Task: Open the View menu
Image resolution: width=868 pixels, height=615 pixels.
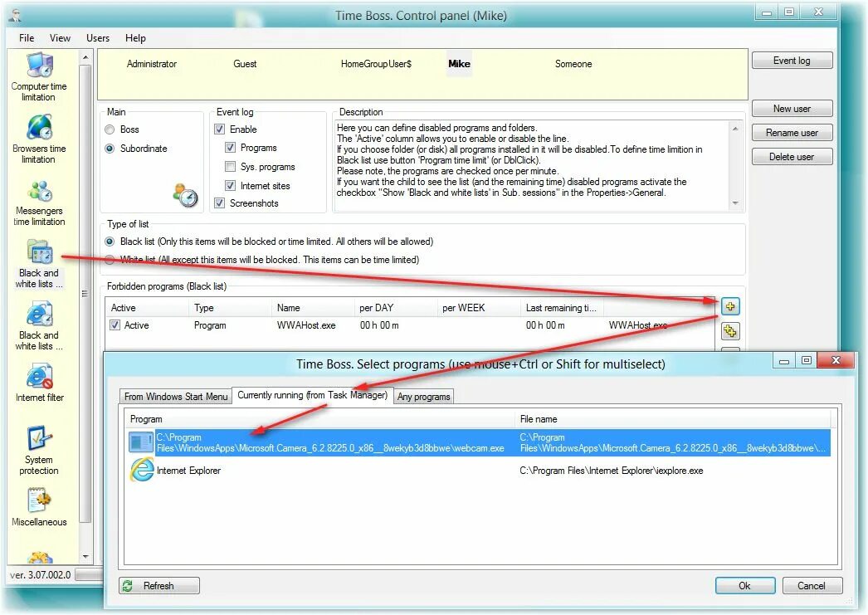Action: 60,38
